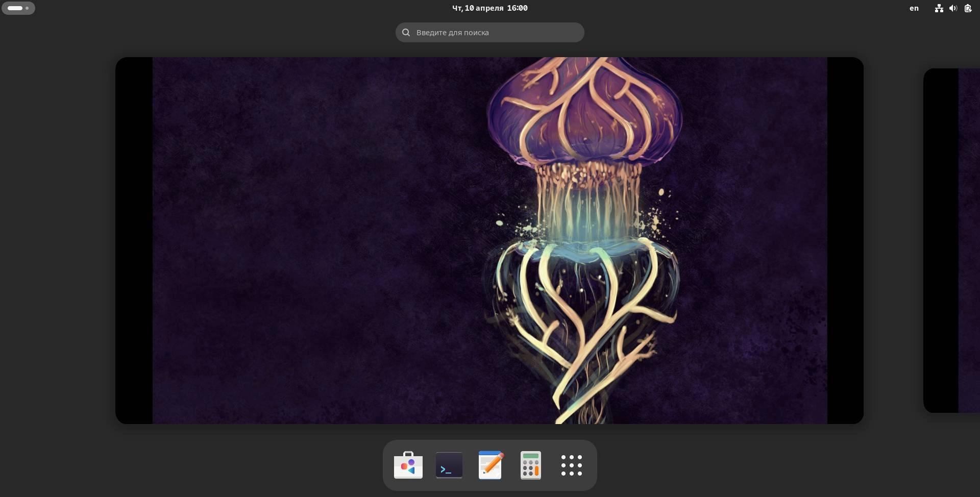This screenshot has width=980, height=497.
Task: Open the Software store dock icon
Action: pos(408,465)
